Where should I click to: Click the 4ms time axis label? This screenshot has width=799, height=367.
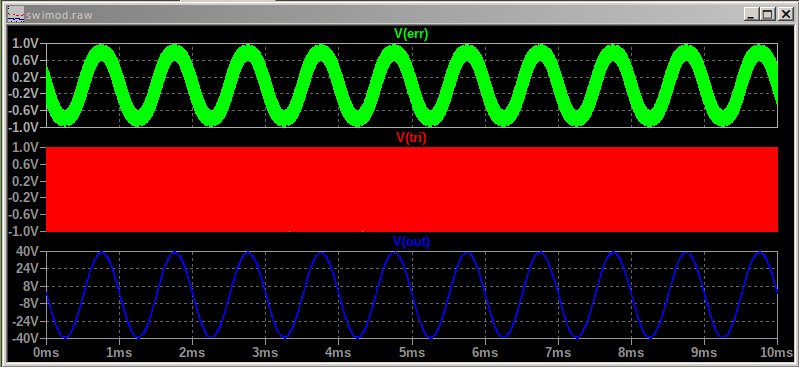tap(338, 353)
